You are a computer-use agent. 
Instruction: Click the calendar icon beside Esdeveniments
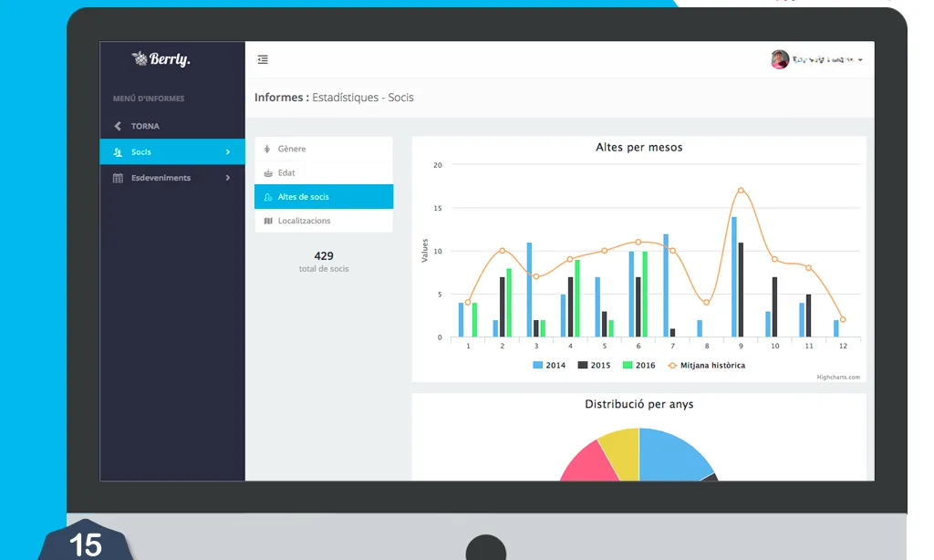tap(118, 178)
